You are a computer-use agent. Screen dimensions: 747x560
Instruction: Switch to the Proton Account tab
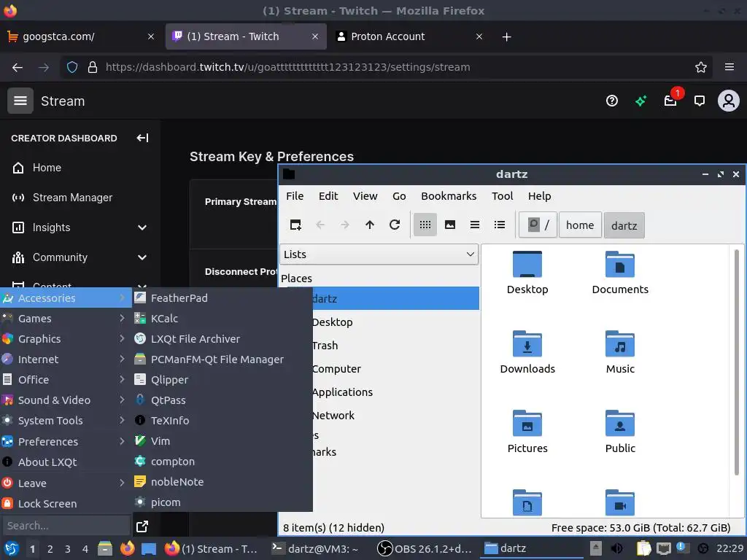click(x=410, y=36)
